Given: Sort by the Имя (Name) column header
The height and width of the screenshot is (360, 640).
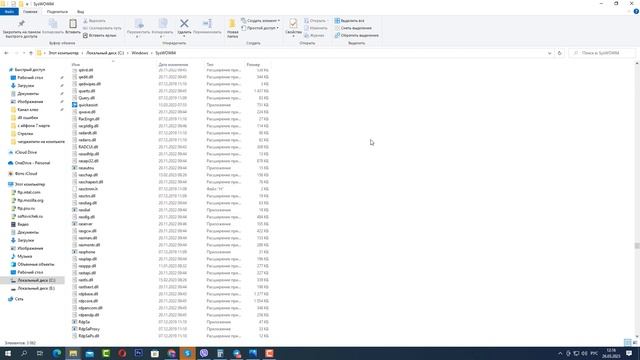Looking at the screenshot, I should [x=76, y=64].
